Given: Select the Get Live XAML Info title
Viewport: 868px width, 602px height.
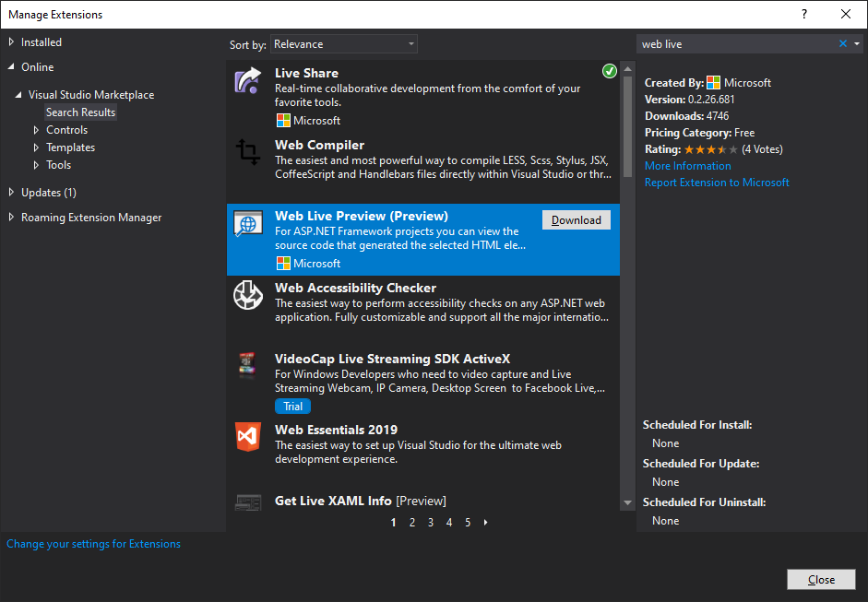Looking at the screenshot, I should coord(361,501).
